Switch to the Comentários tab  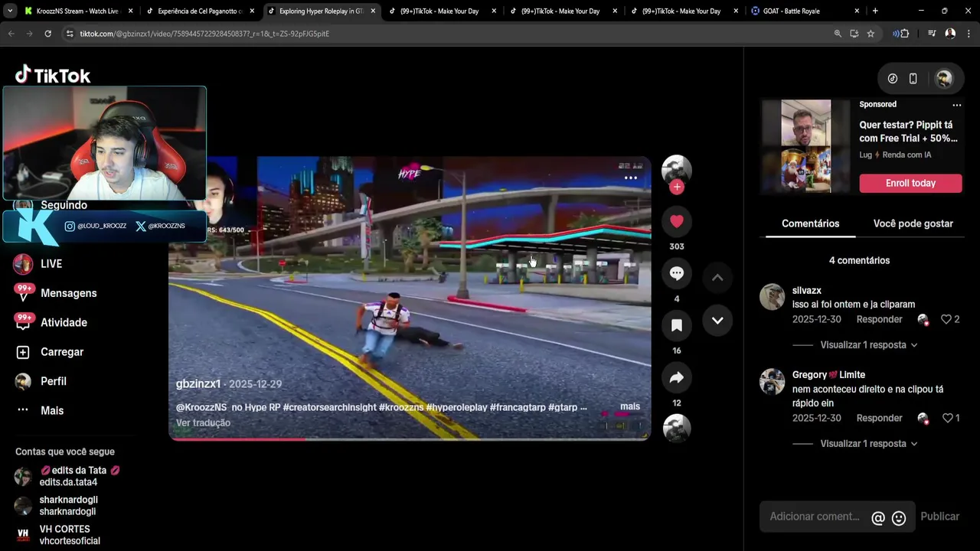pos(810,223)
